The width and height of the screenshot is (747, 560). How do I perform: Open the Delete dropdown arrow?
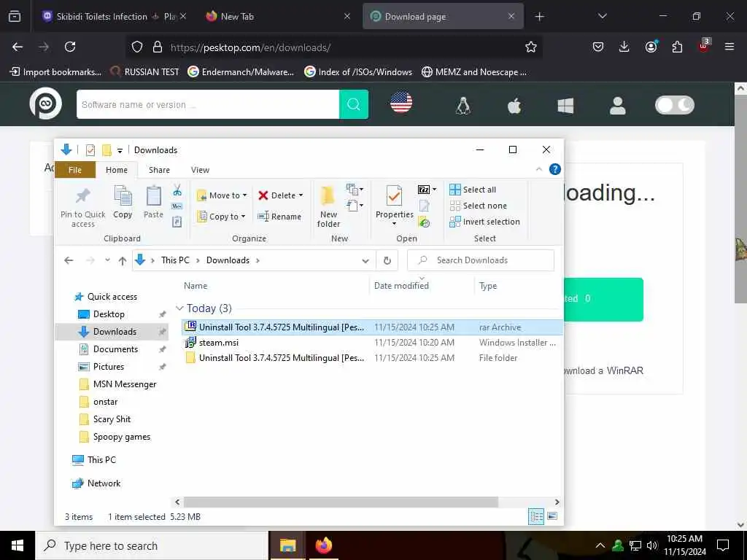tap(301, 195)
